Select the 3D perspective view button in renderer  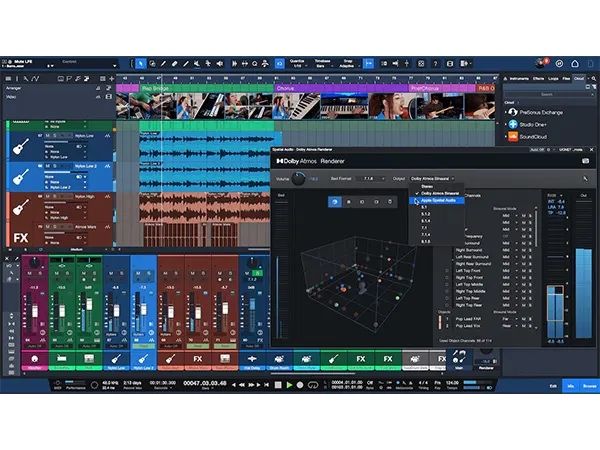pos(335,202)
